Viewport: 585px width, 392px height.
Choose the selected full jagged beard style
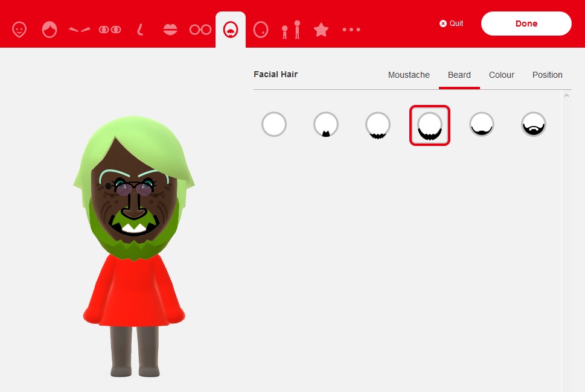430,125
